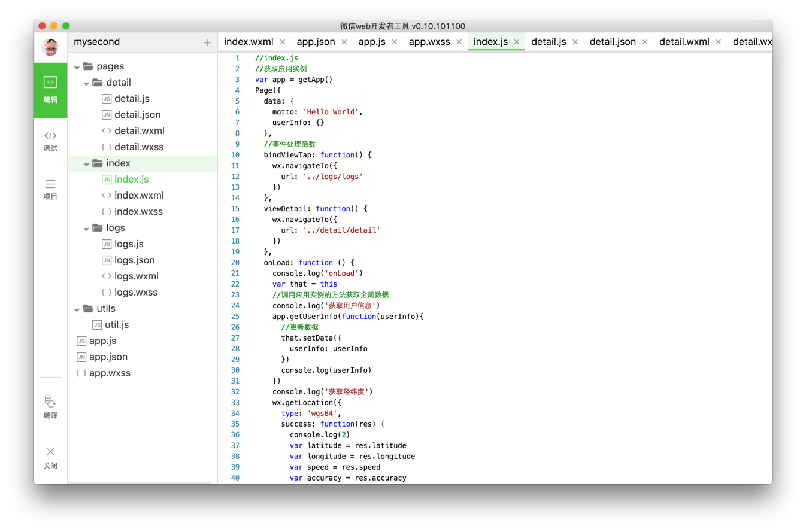806x532 pixels.
Task: Select root app.wxss file in tree
Action: coord(110,373)
